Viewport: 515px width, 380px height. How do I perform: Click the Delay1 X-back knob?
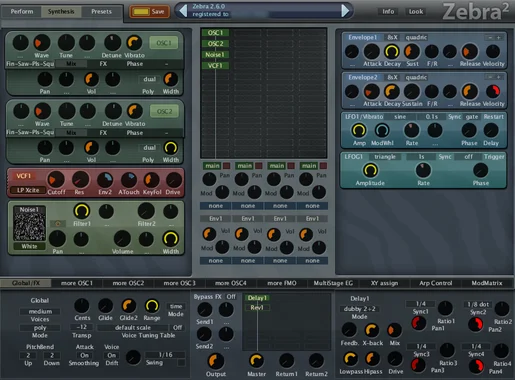372,330
